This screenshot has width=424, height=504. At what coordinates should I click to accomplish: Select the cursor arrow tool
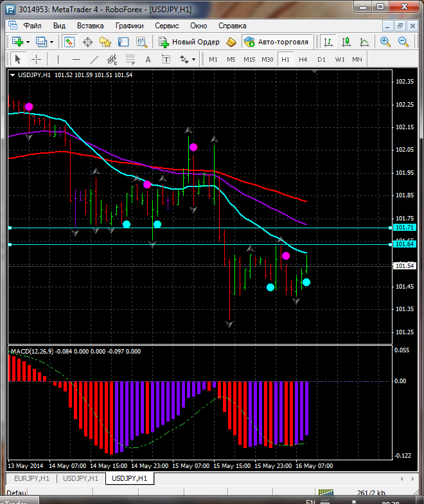click(x=18, y=59)
